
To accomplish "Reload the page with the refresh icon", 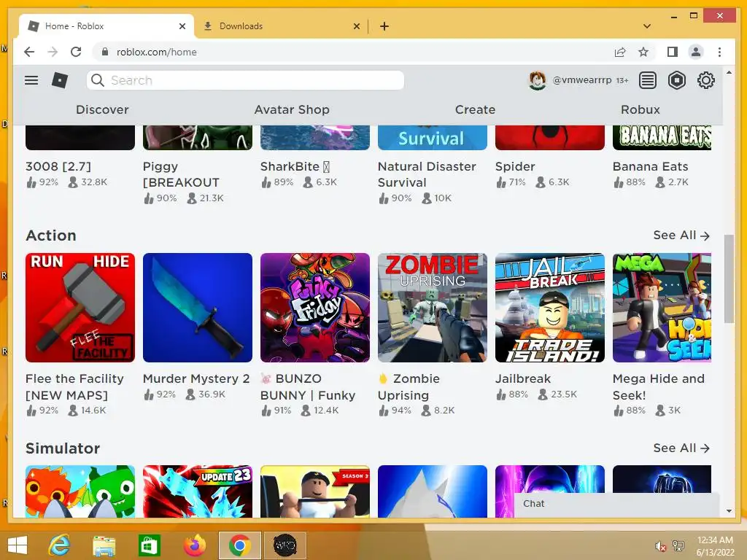I will (x=76, y=52).
